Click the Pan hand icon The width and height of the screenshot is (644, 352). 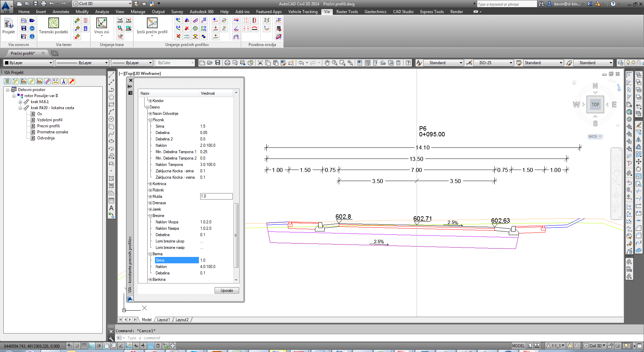(x=327, y=63)
